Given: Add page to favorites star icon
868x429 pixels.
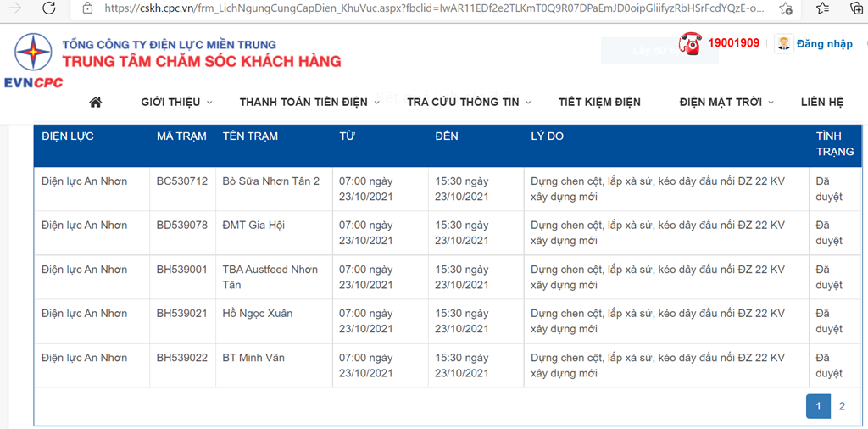Looking at the screenshot, I should click(787, 8).
